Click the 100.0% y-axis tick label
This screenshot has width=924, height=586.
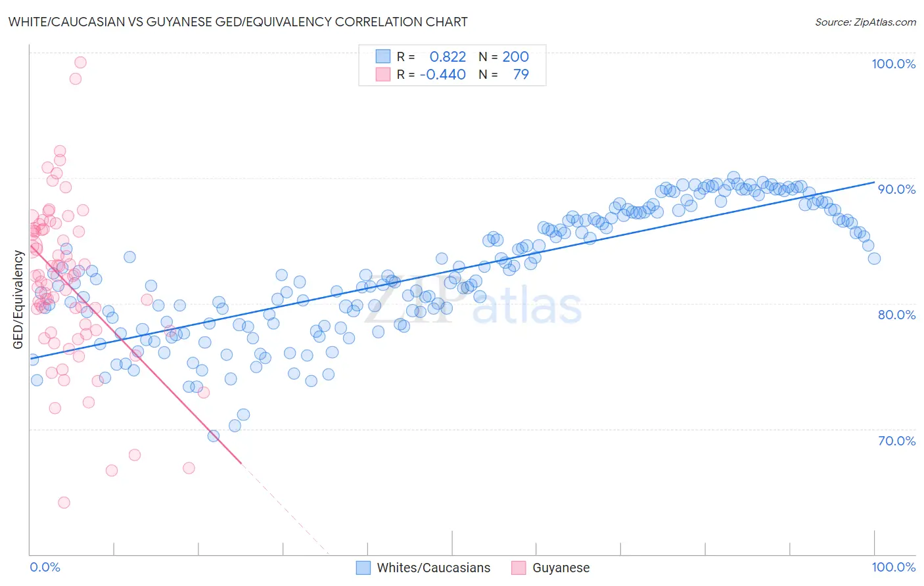[x=894, y=64]
